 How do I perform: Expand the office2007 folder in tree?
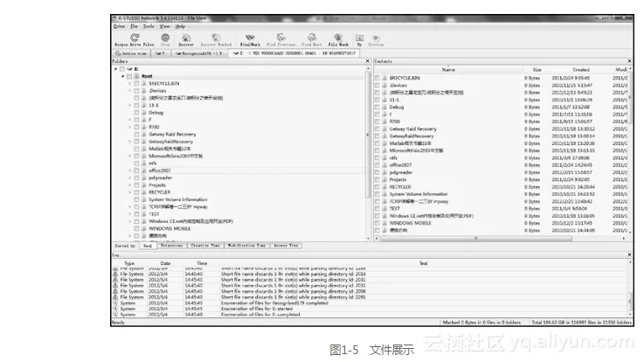pos(130,171)
